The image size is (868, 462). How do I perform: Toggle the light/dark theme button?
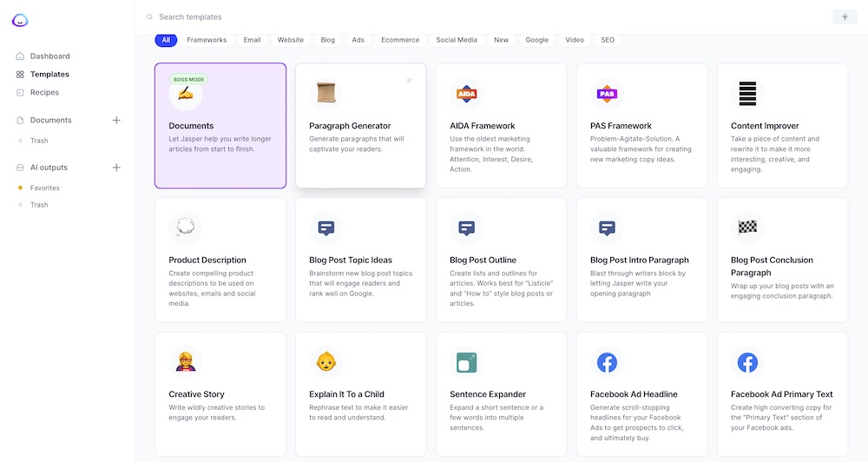[845, 17]
